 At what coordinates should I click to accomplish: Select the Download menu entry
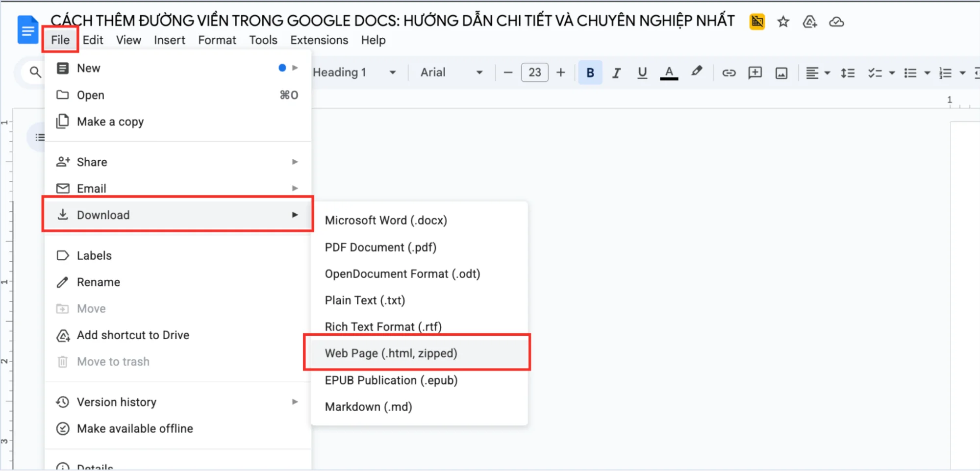[177, 215]
